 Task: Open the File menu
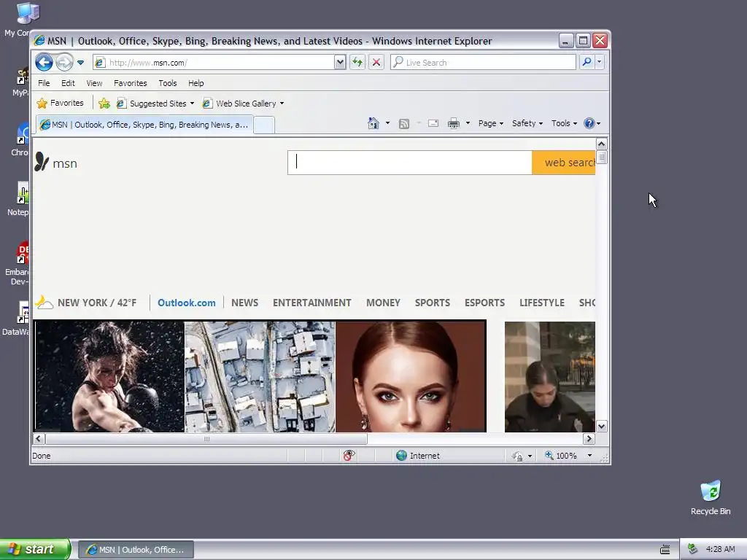[44, 83]
